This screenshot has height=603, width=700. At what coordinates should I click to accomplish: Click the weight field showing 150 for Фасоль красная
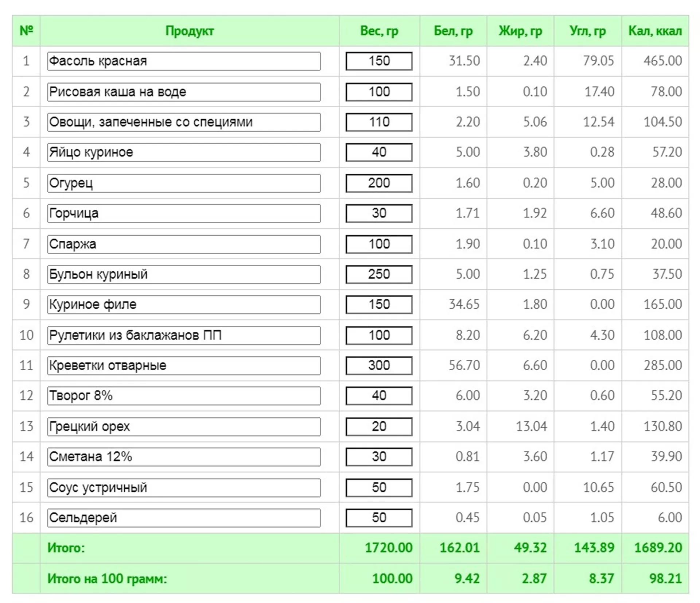click(x=379, y=61)
